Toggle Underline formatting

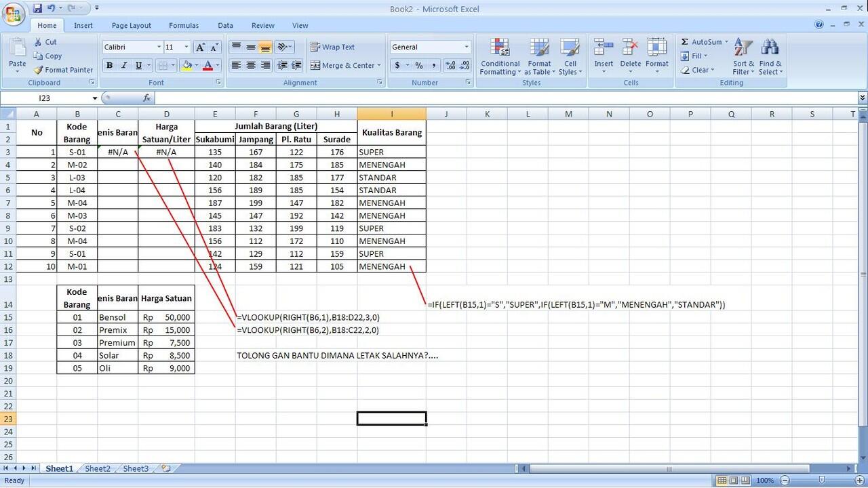pos(138,66)
